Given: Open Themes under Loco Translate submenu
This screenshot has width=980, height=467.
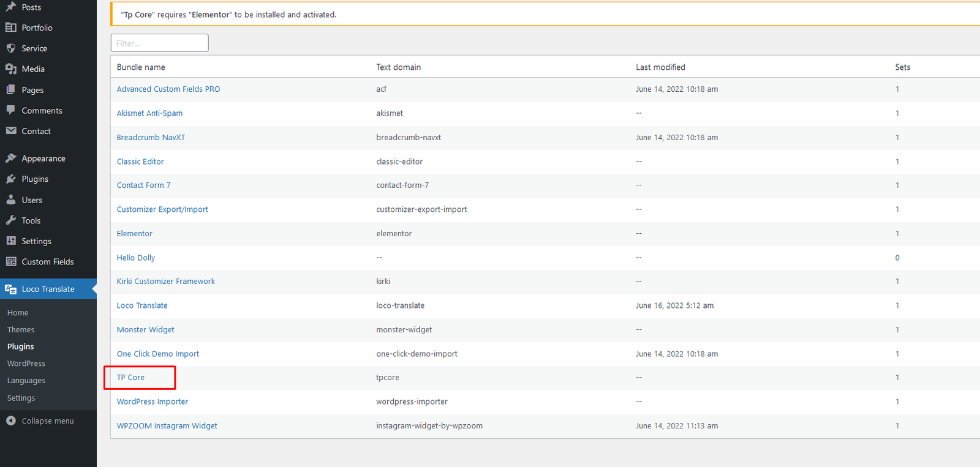Looking at the screenshot, I should click(21, 329).
